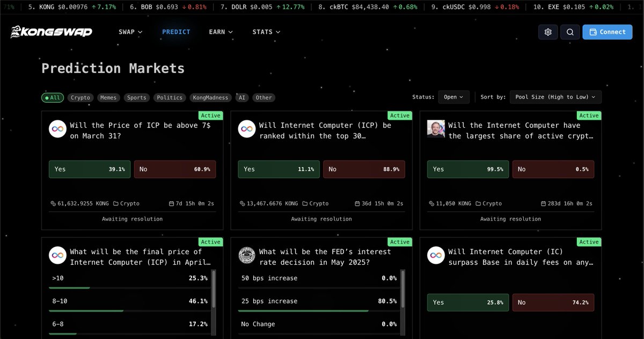Click the person avatar on the 'largest share' card
Screen dimensions: 644x339
pos(436,129)
